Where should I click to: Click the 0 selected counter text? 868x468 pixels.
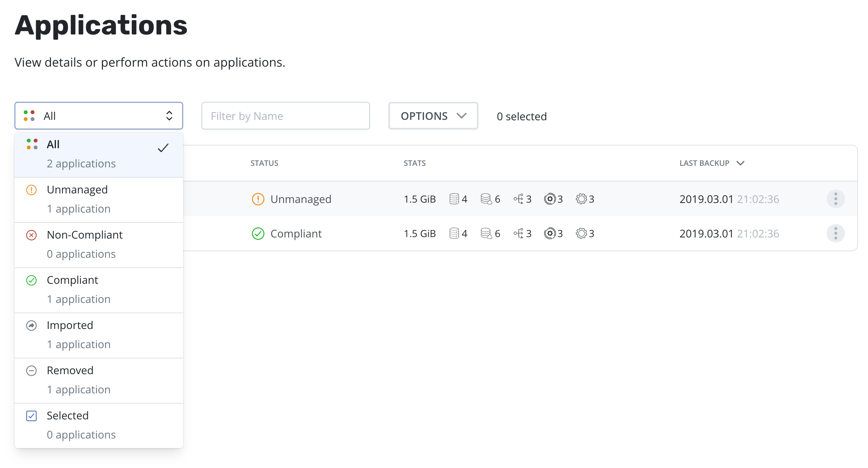coord(522,116)
